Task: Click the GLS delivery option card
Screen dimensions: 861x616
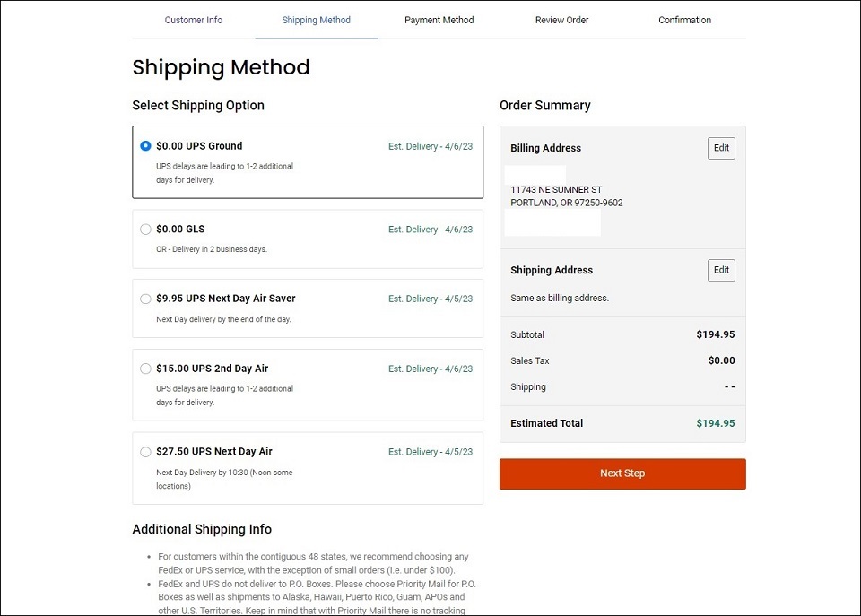Action: click(308, 239)
